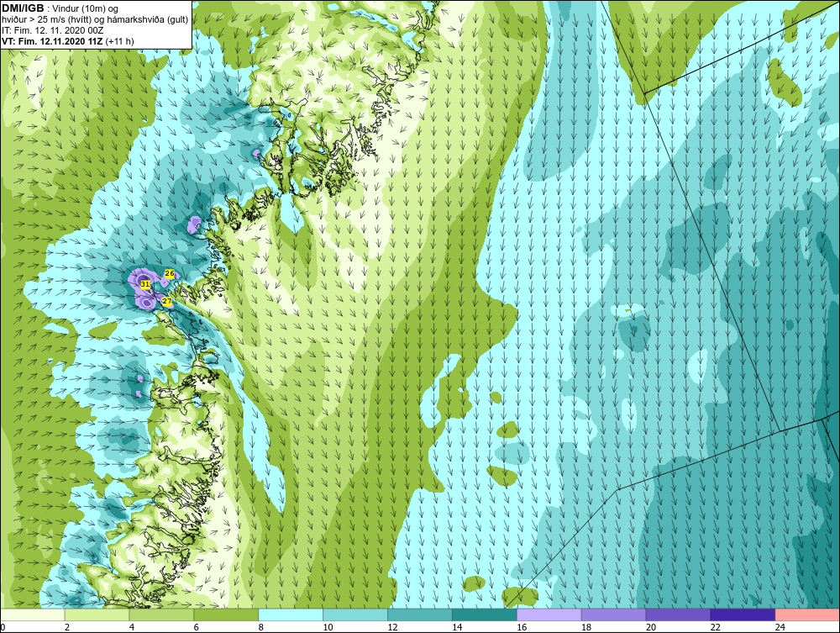
Task: Click the 14–16 m/s dark teal legend swatch
Action: [x=485, y=615]
